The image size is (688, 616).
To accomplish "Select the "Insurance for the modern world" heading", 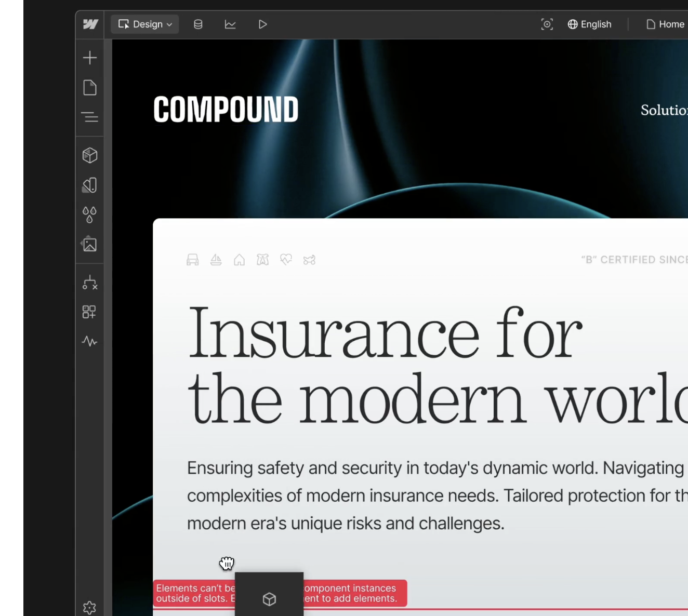I will [x=438, y=366].
